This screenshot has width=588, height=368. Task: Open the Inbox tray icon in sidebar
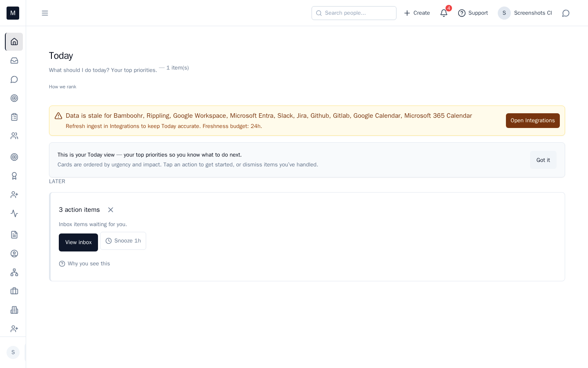coord(14,61)
